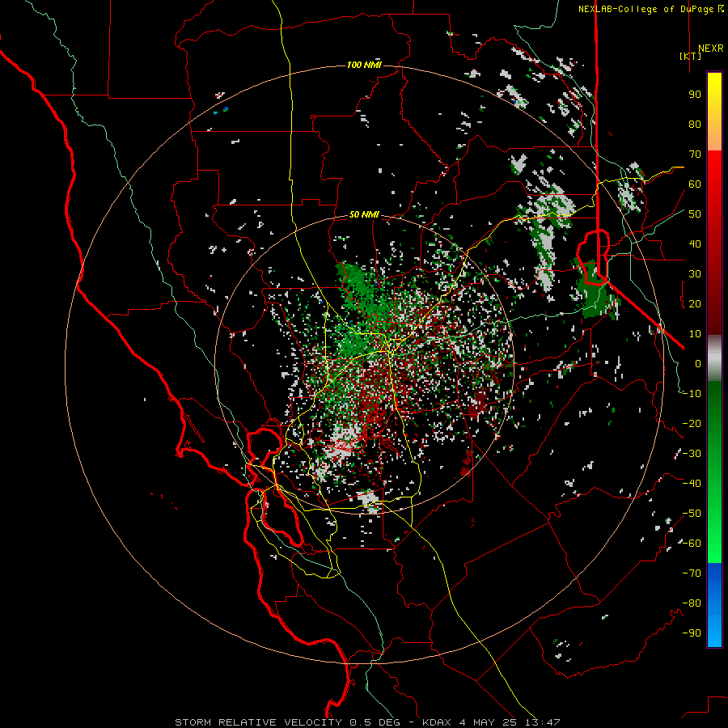Screen dimensions: 728x728
Task: Click the '50' label on the velocity scale
Action: point(695,214)
